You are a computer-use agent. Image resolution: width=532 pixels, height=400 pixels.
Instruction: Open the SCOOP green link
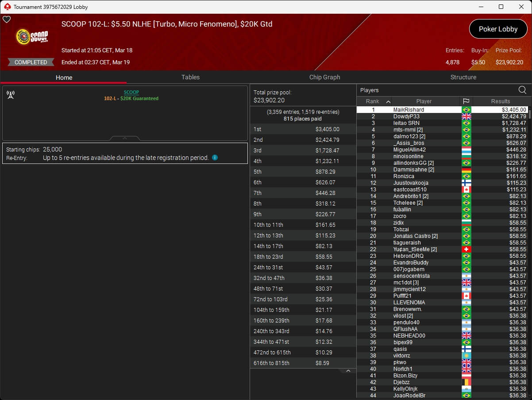(x=131, y=92)
